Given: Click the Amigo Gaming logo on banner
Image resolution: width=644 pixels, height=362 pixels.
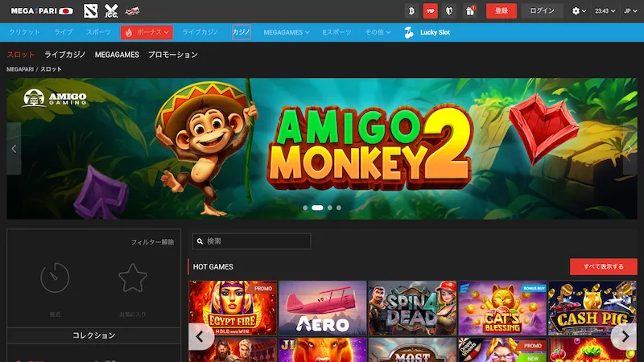Looking at the screenshot, I should [55, 98].
